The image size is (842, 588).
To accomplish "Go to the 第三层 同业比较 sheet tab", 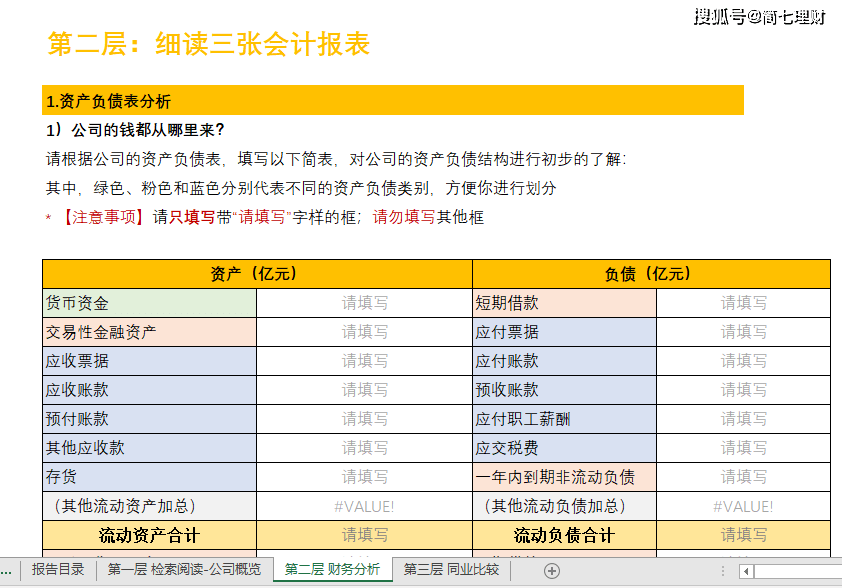I will 450,570.
